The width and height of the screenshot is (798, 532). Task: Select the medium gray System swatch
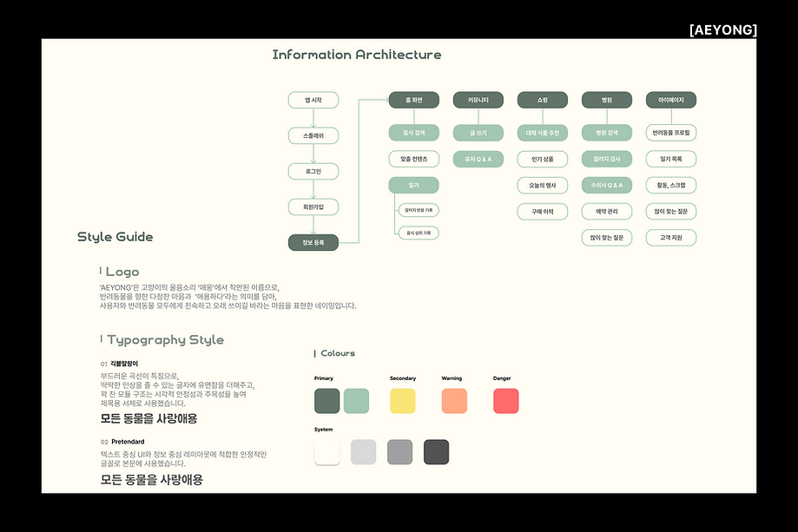tap(400, 452)
